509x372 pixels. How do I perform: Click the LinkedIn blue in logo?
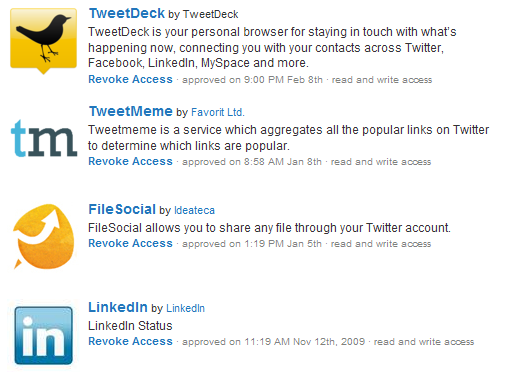(44, 335)
